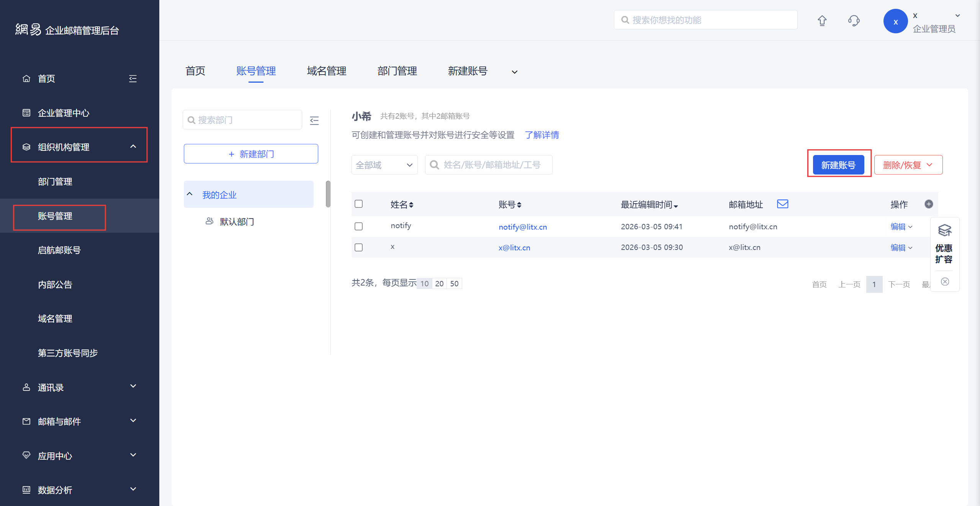This screenshot has width=980, height=506.
Task: Collapse the left sidebar navigation panel
Action: (133, 78)
